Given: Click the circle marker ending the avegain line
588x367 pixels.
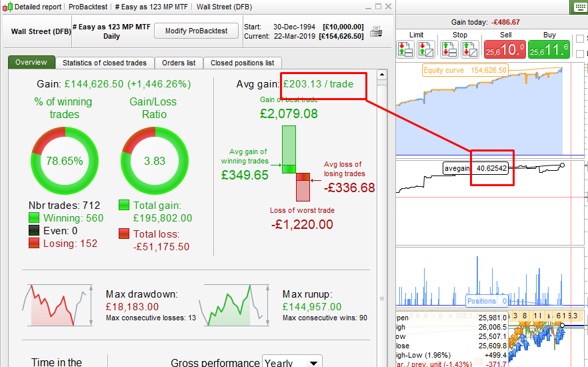Looking at the screenshot, I should [x=562, y=165].
